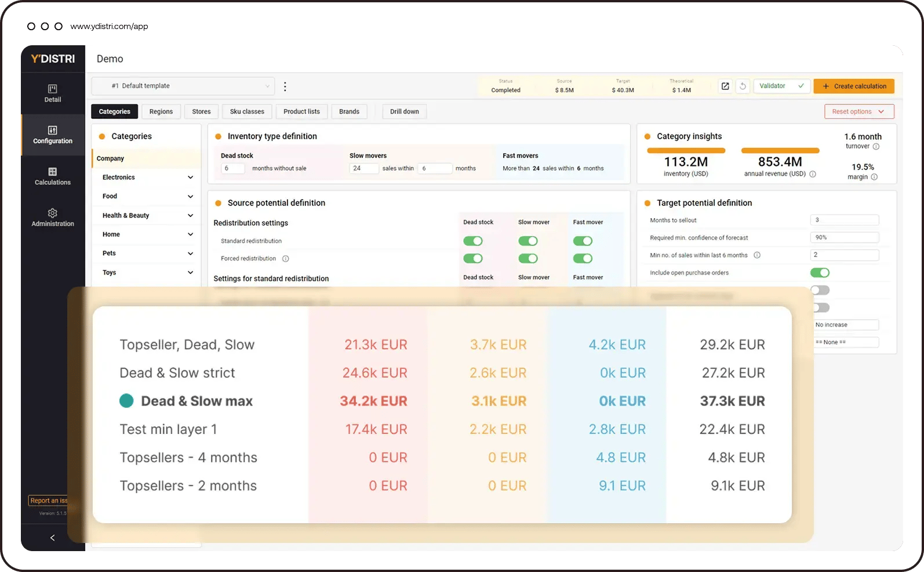The width and height of the screenshot is (924, 572).
Task: Open the Validator dropdown
Action: click(x=781, y=86)
